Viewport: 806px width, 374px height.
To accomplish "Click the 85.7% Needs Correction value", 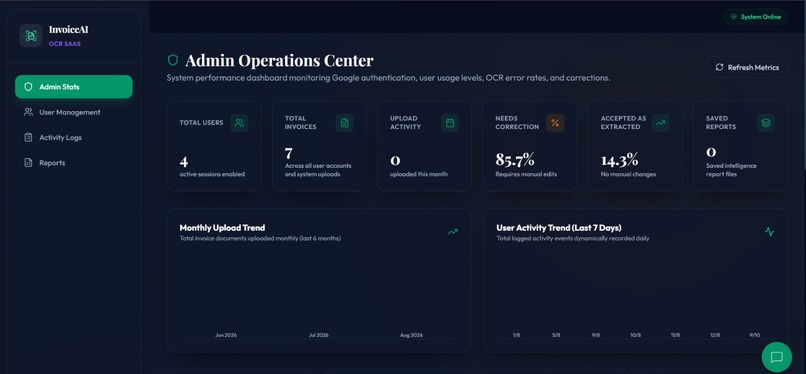I will click(x=515, y=160).
